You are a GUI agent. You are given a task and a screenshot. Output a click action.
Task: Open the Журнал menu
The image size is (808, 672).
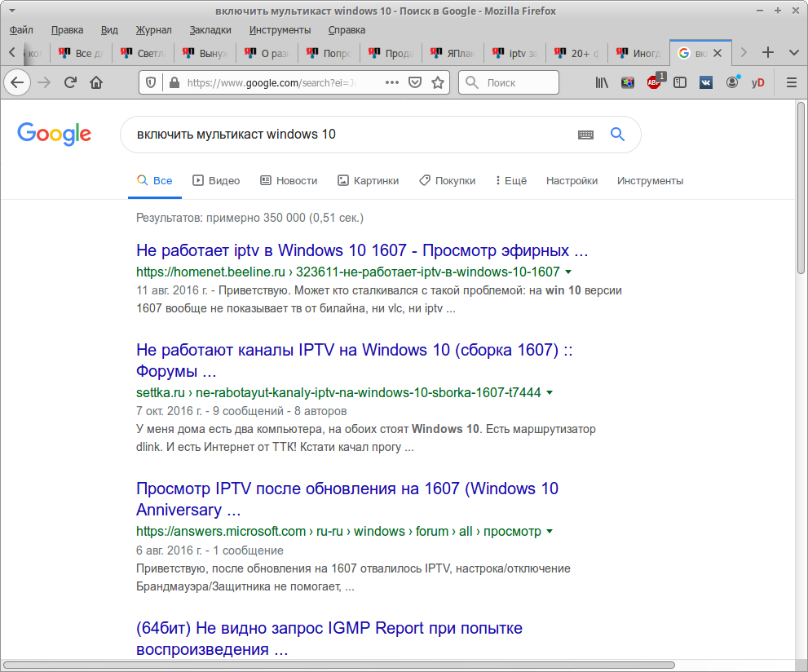pyautogui.click(x=153, y=30)
